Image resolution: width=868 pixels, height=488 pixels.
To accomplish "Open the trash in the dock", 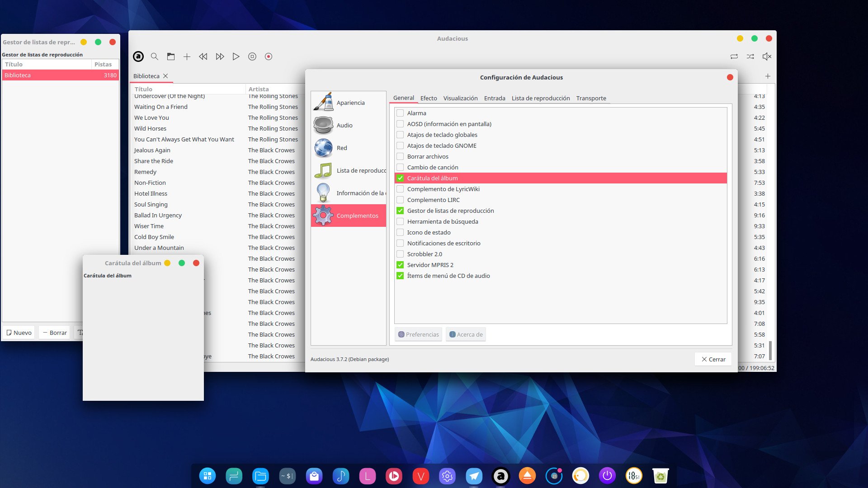I will point(660,476).
